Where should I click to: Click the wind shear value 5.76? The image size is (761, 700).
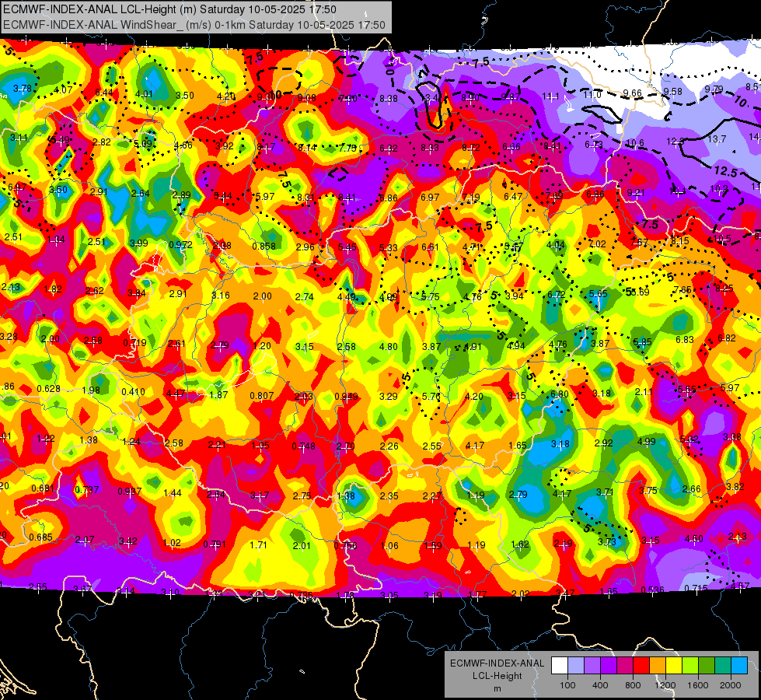pos(431,397)
